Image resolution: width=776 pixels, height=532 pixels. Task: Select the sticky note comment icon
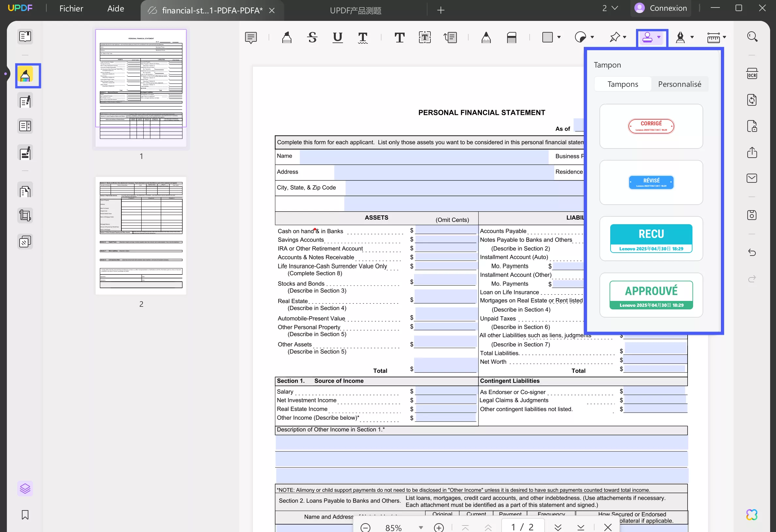[x=251, y=38]
